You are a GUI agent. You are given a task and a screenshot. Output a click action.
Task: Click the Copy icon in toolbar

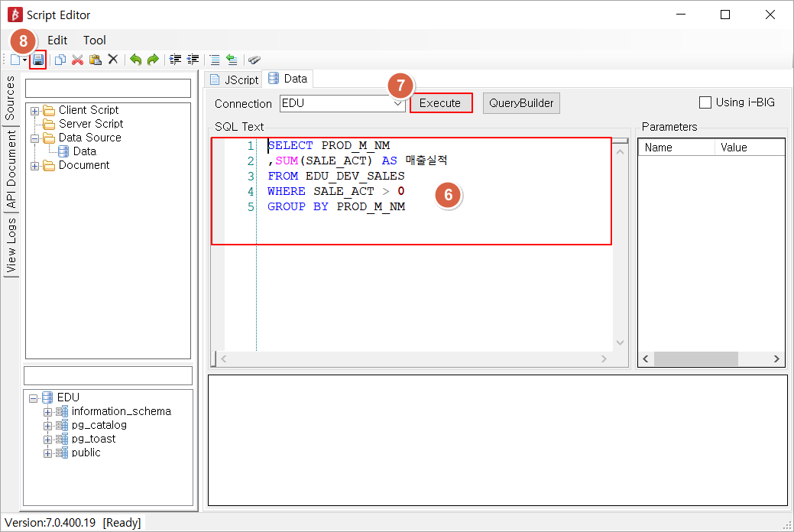coord(60,60)
